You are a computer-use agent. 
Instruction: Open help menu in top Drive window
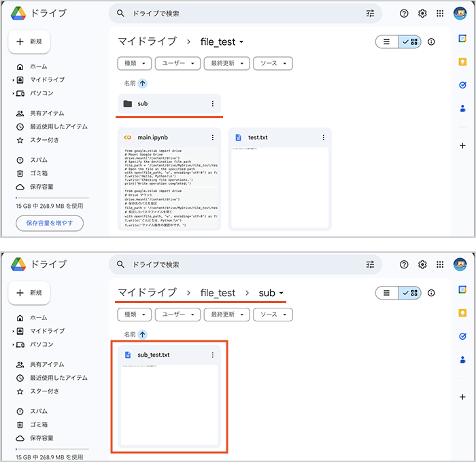click(404, 14)
